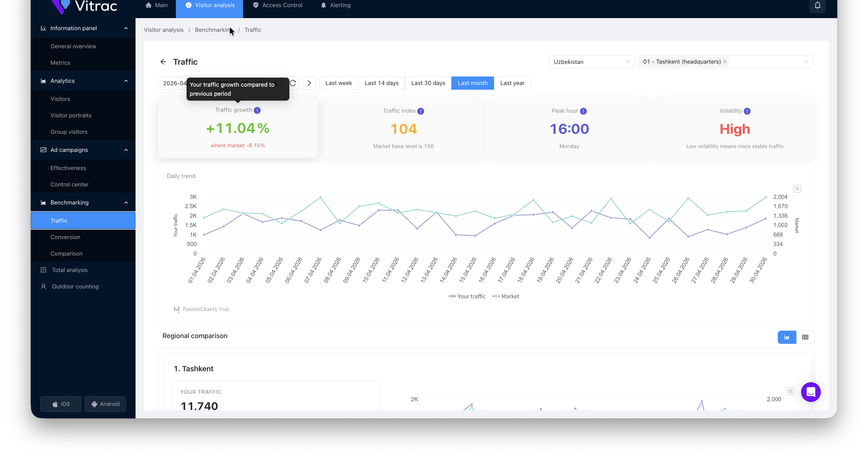Screen dimensions: 868x459
Task: Open Tashkent regional chart export menu icon
Action: tap(791, 391)
